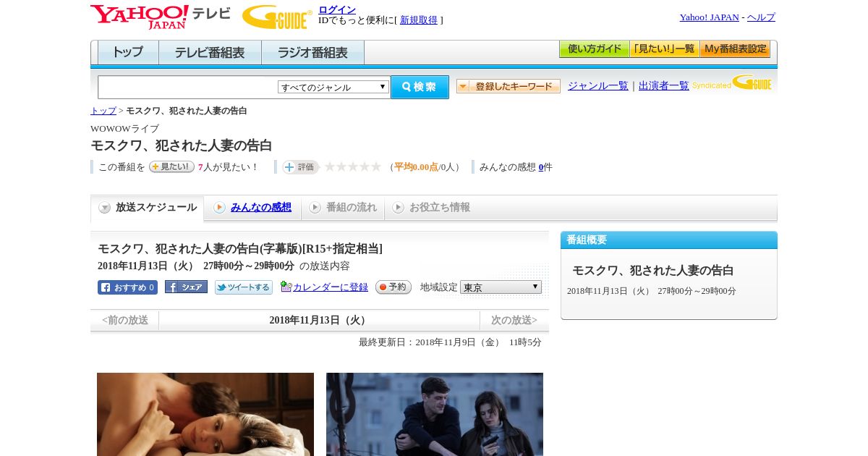Click the 検索 search button
This screenshot has width=868, height=456.
tap(420, 87)
